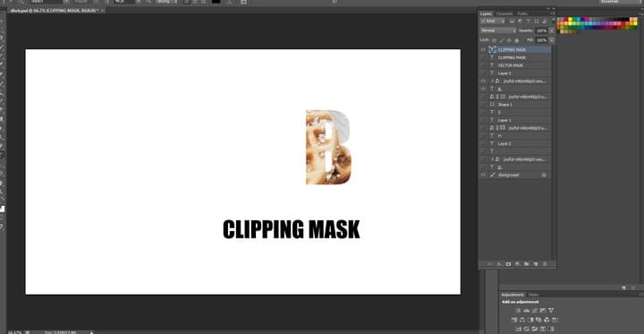The height and width of the screenshot is (334, 644).
Task: Add an Invert adjustment
Action: (518, 329)
